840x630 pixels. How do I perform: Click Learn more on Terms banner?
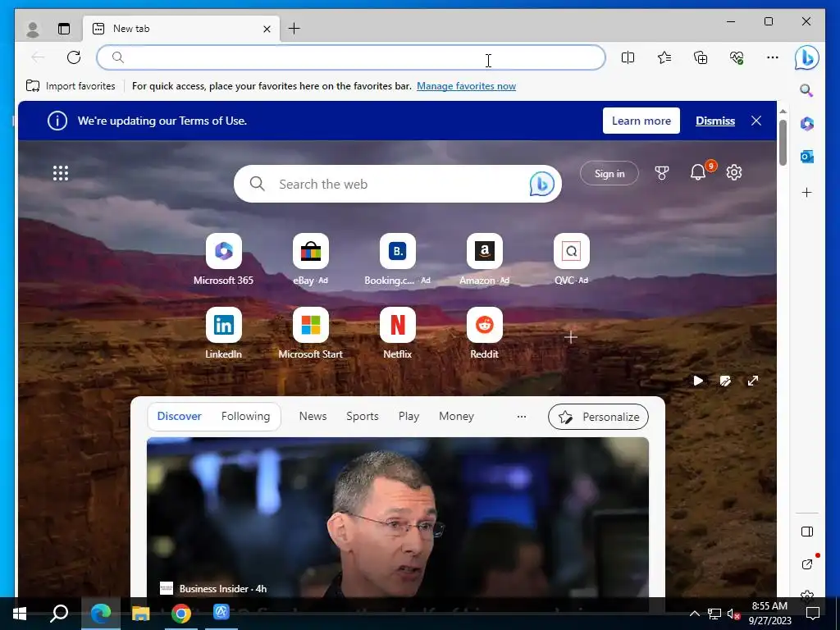point(641,121)
